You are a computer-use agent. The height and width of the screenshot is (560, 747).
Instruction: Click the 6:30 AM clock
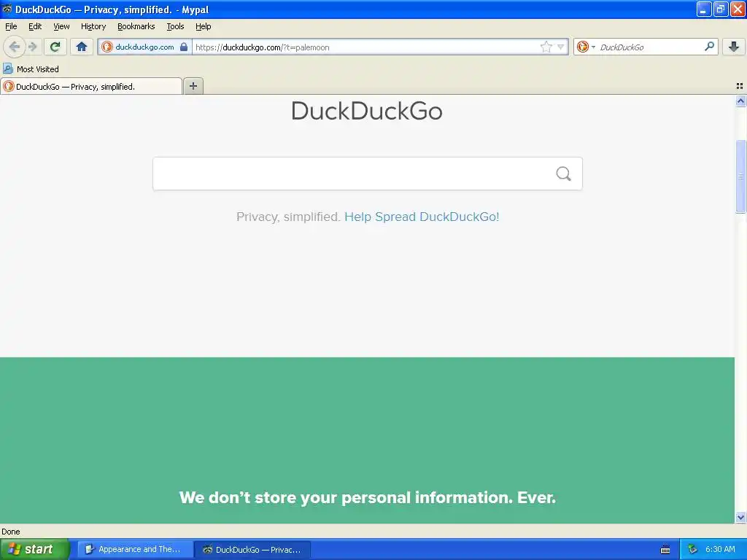pos(720,549)
